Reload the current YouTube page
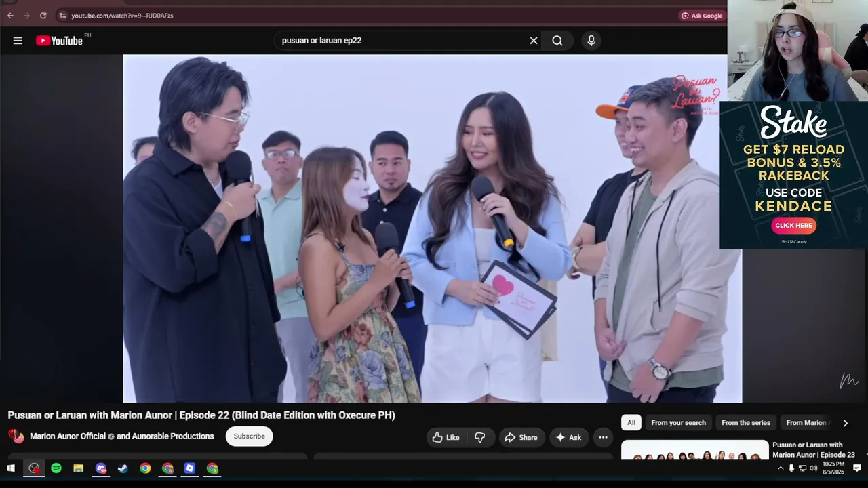This screenshot has width=868, height=488. 43,16
